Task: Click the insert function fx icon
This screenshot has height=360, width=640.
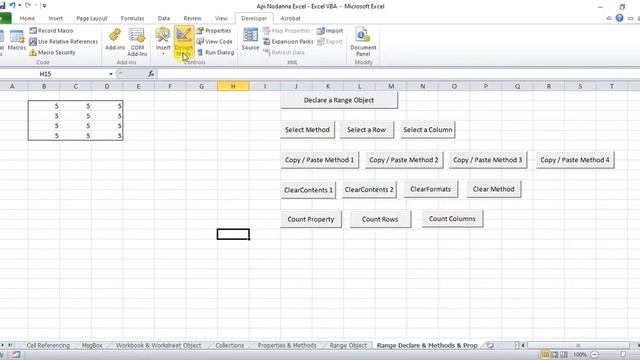Action: [x=151, y=74]
